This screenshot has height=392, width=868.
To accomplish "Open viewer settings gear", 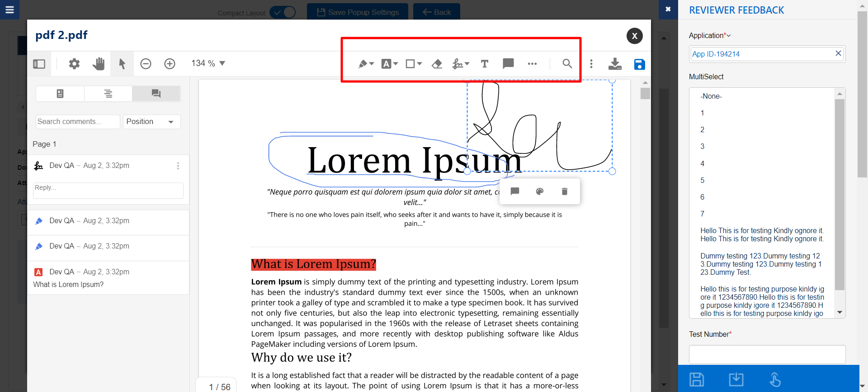I will click(x=74, y=64).
